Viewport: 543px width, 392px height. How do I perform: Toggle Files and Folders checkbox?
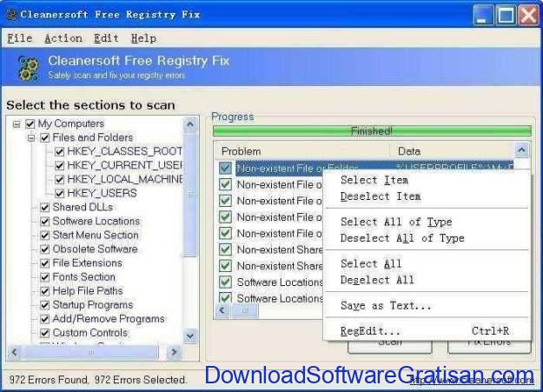tap(44, 137)
